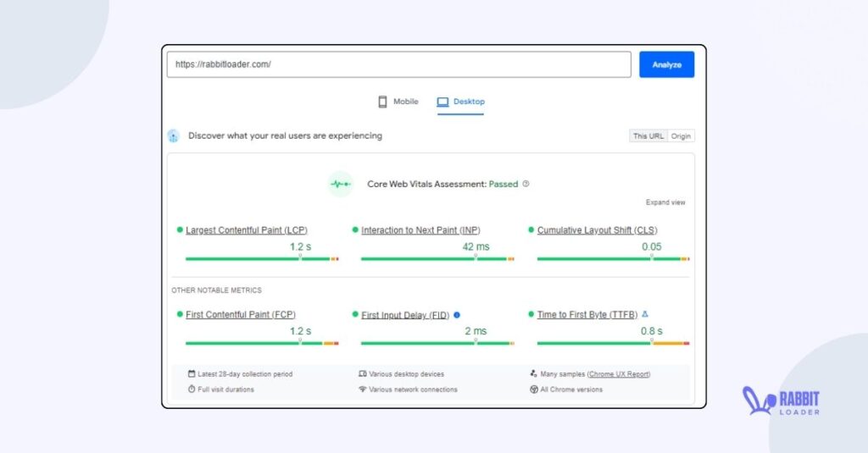Click the INP green status dot

[x=355, y=229]
